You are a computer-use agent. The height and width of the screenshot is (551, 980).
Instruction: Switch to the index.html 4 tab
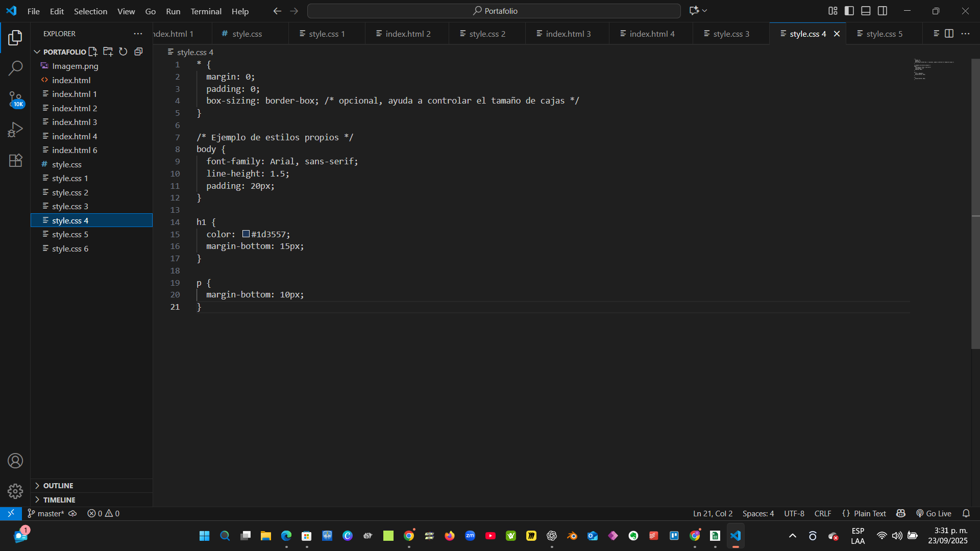(651, 34)
